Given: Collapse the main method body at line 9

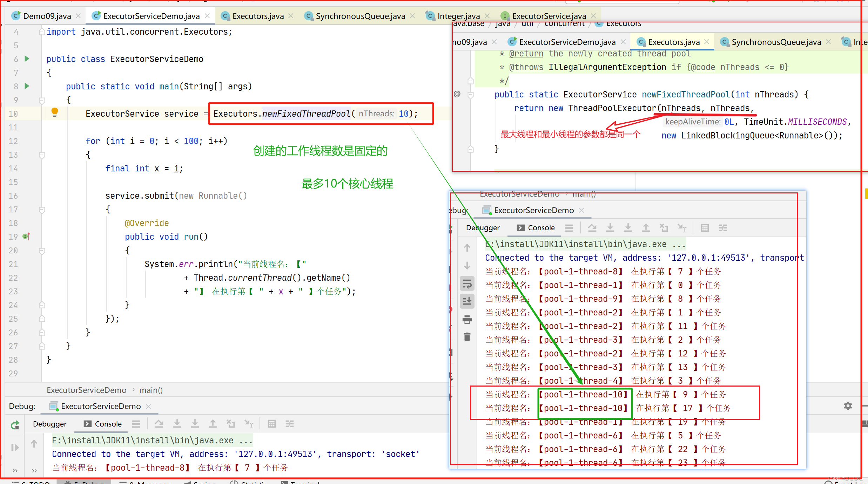Looking at the screenshot, I should coord(42,101).
